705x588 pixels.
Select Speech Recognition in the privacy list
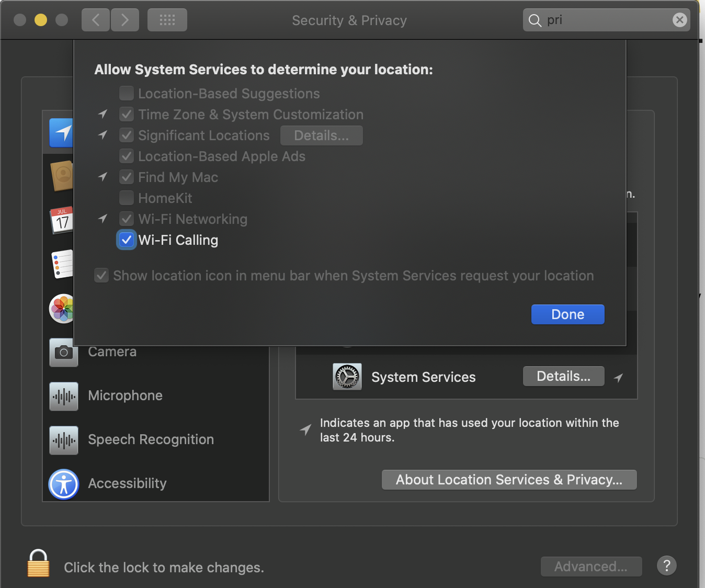point(156,440)
